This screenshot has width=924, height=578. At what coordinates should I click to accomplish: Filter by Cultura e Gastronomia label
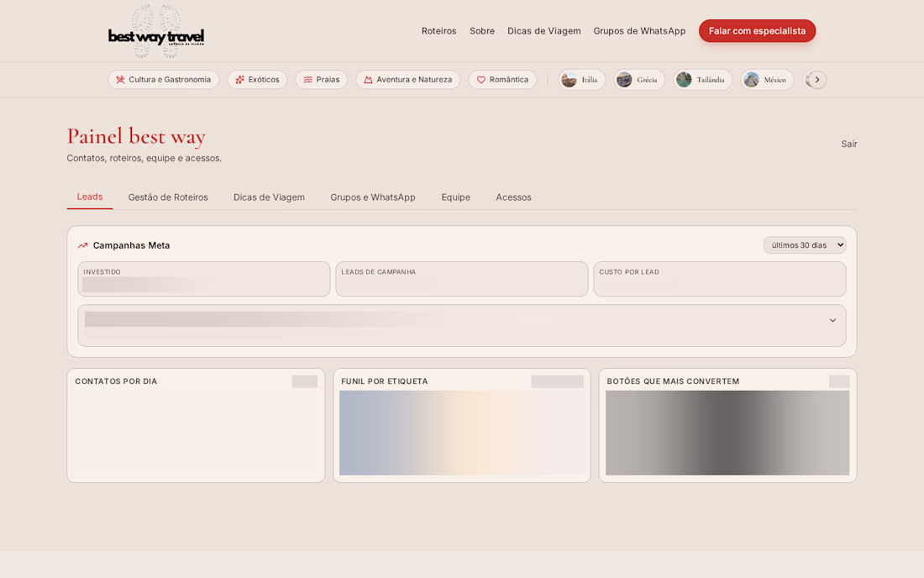coord(170,80)
